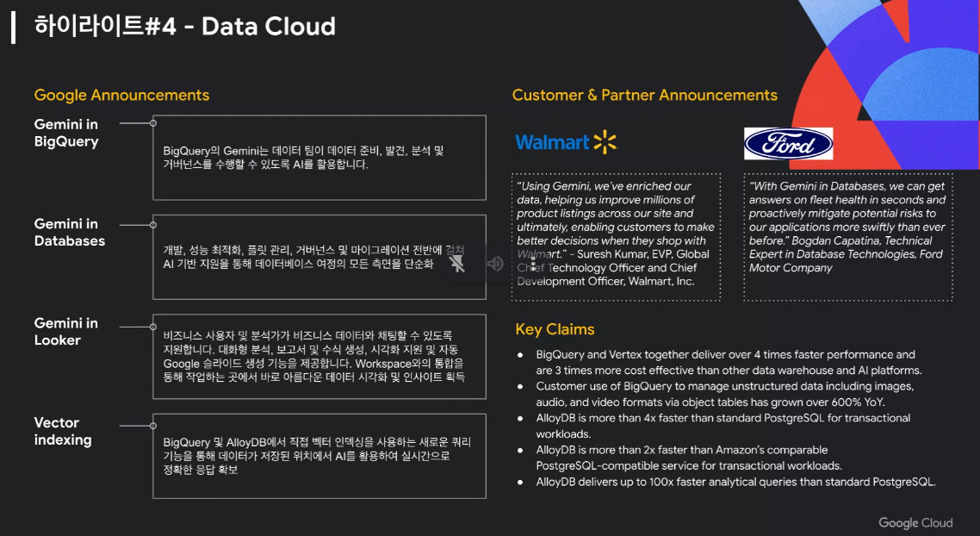Viewport: 980px width, 536px height.
Task: Click the bullet about 600% YoY growth
Action: click(x=725, y=394)
